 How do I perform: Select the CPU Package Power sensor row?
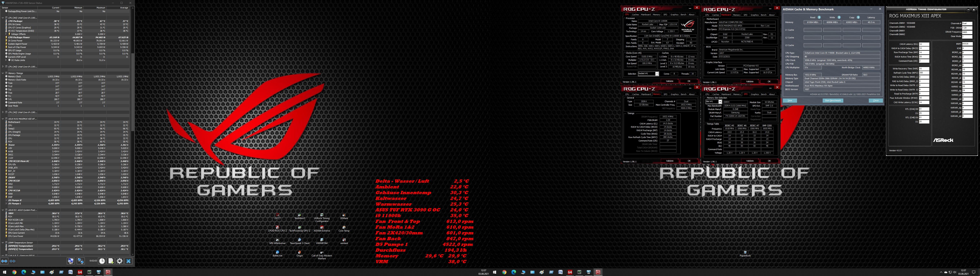pos(65,37)
